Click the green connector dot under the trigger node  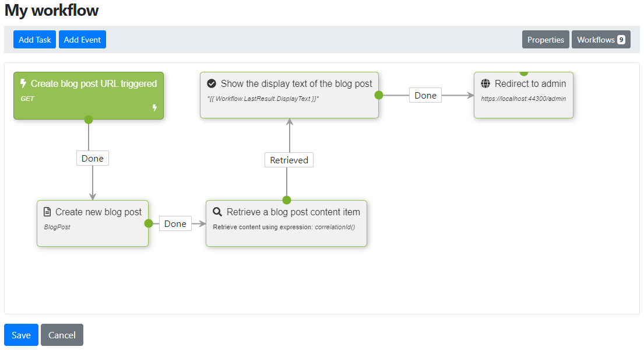click(x=89, y=120)
